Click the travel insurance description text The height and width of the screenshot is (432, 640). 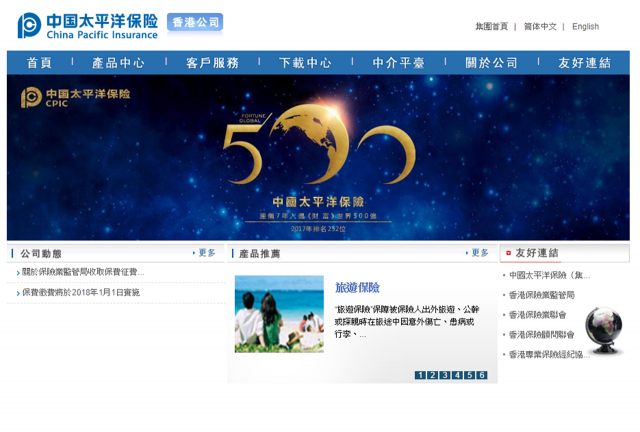pos(407,321)
